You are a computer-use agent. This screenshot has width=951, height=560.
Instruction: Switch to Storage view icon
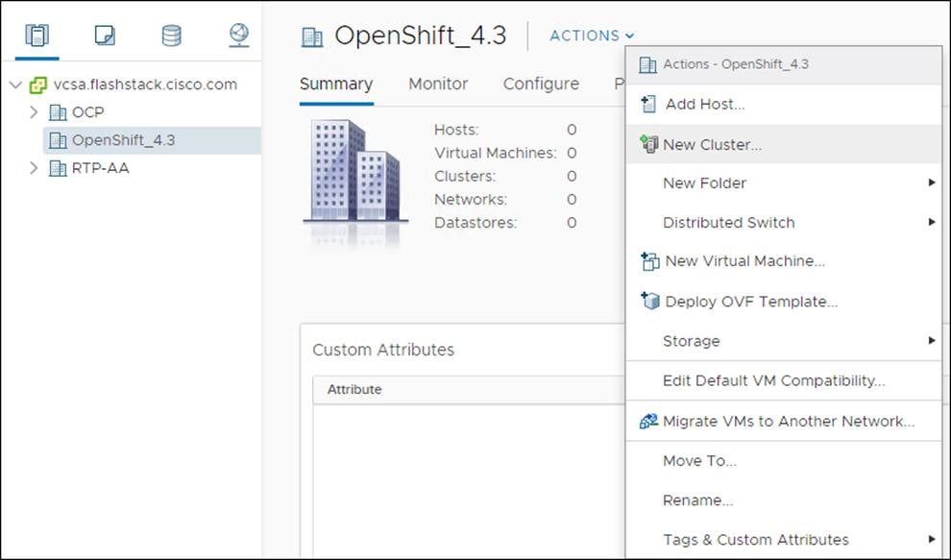pos(171,36)
